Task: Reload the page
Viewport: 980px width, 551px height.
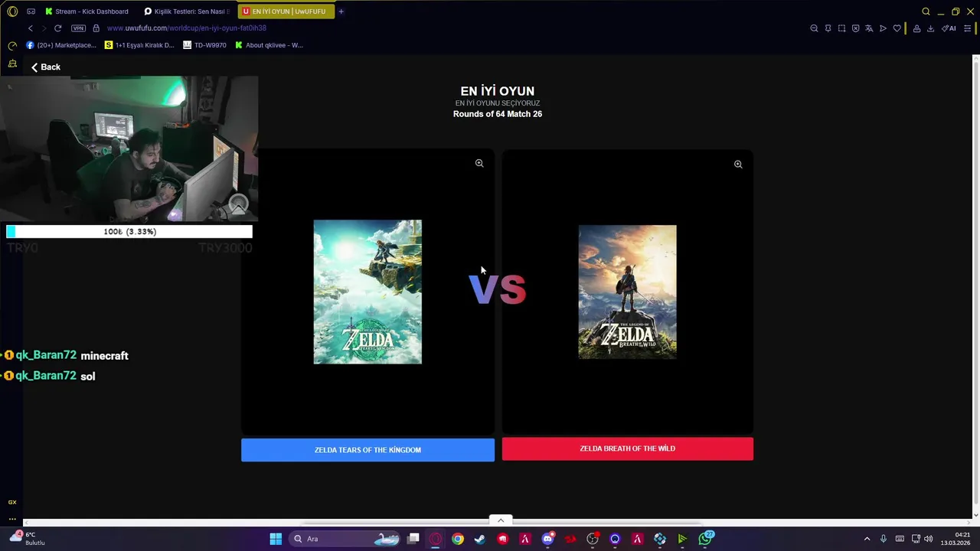Action: coord(57,28)
